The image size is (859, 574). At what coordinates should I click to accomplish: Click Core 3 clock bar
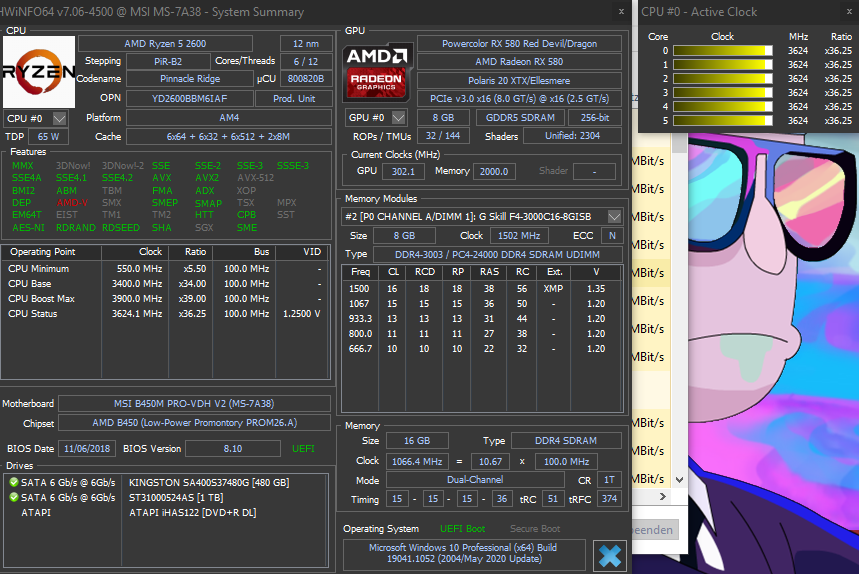(723, 93)
